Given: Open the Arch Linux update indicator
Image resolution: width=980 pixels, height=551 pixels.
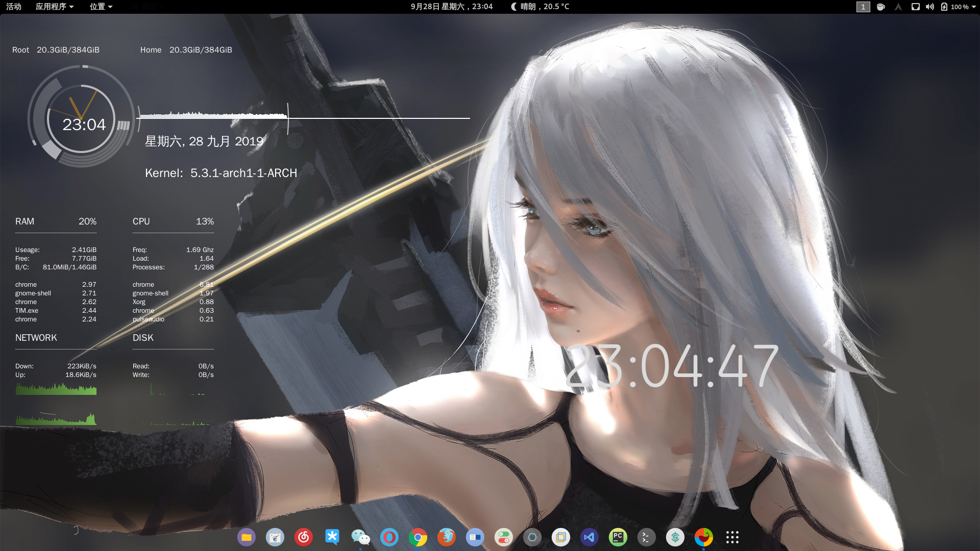Looking at the screenshot, I should click(x=898, y=7).
